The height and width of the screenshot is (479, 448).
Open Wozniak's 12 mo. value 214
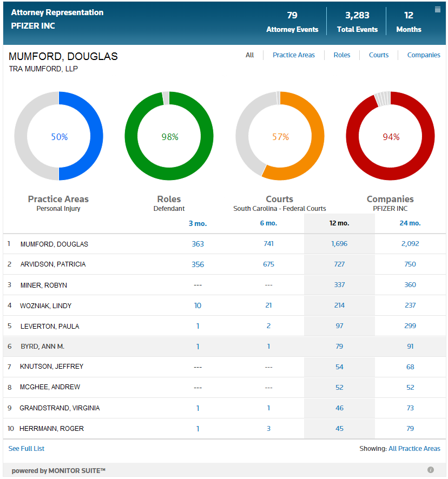tap(339, 305)
